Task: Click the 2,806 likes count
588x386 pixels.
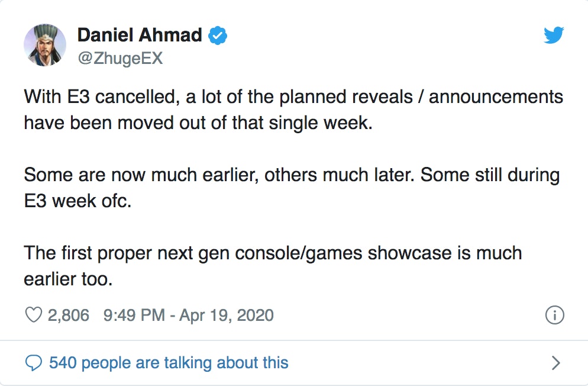Action: click(69, 315)
